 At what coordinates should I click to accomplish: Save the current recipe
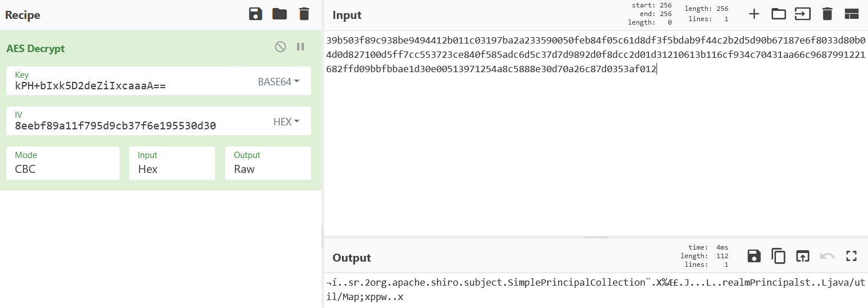[256, 14]
